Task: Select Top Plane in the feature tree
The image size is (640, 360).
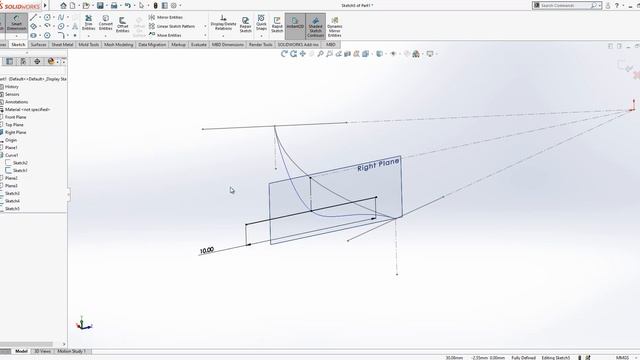Action: [x=14, y=125]
